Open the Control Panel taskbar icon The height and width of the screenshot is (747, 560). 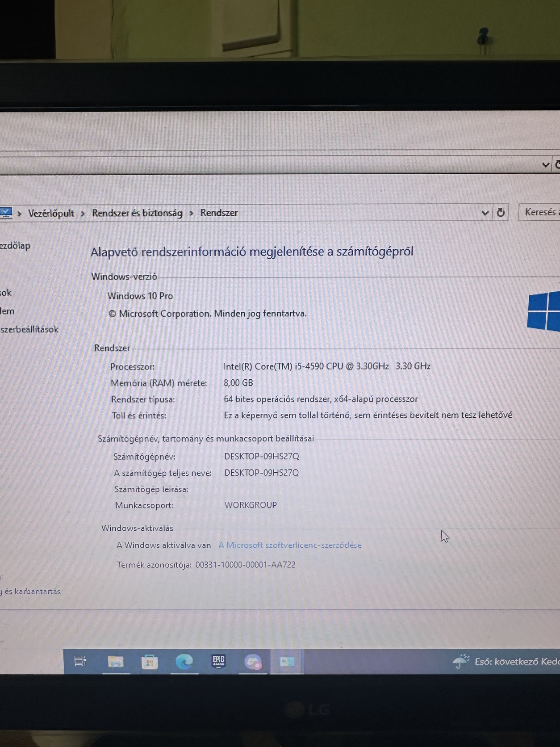(x=287, y=661)
